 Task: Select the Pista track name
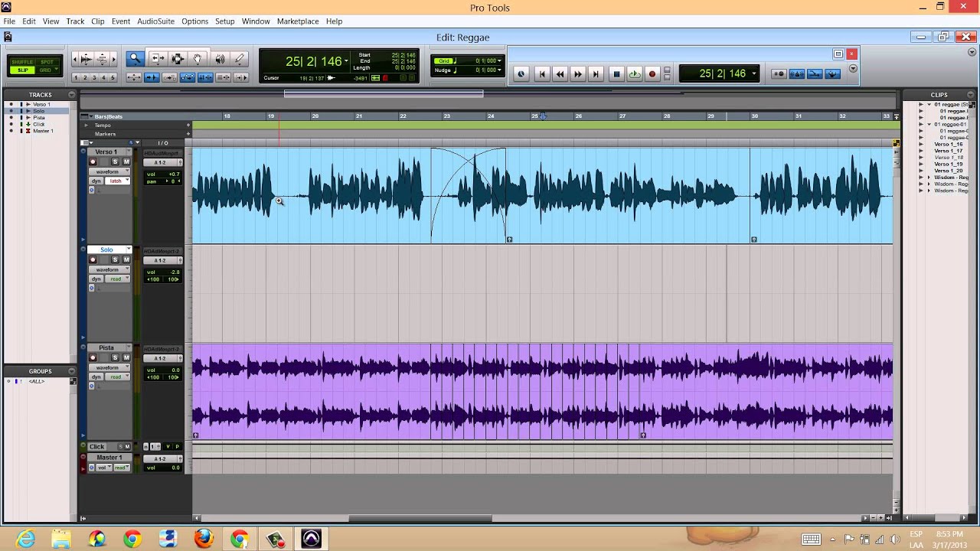point(106,347)
